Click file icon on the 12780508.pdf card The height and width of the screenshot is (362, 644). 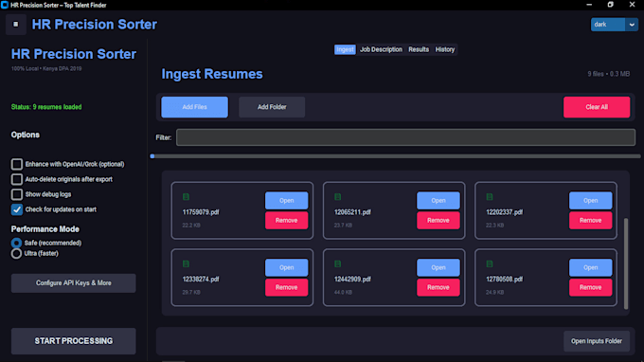(x=490, y=263)
